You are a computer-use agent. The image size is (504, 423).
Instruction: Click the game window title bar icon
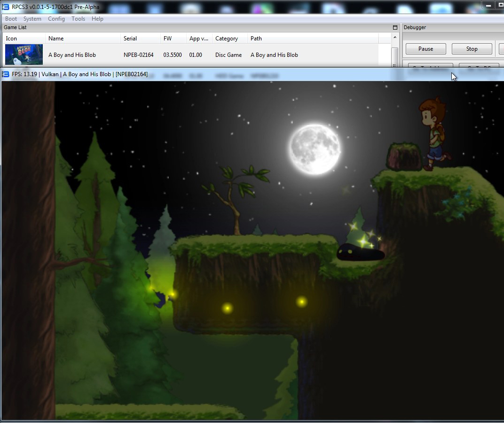(6, 74)
